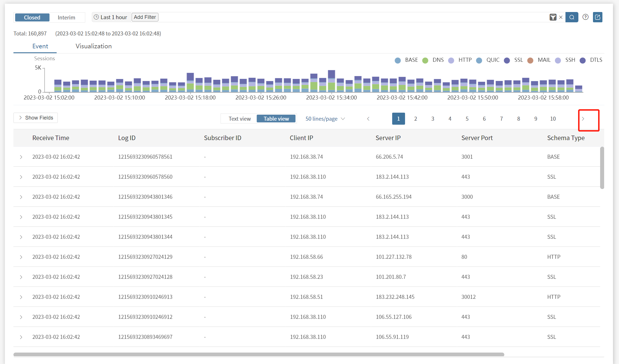Viewport: 619px width, 364px height.
Task: Clear the filter with X icon
Action: click(561, 17)
